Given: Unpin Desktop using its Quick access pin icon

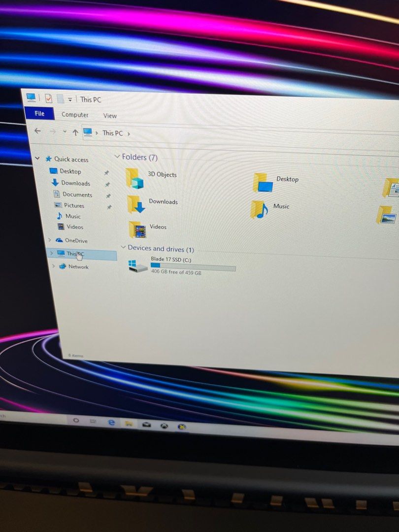Looking at the screenshot, I should point(106,173).
